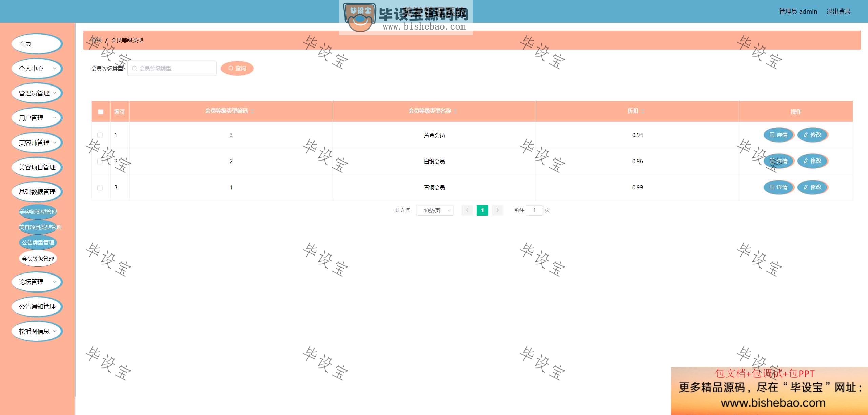Expand the 轮播图信息 menu chevron
Screen dimensions: 868x415
coord(55,331)
